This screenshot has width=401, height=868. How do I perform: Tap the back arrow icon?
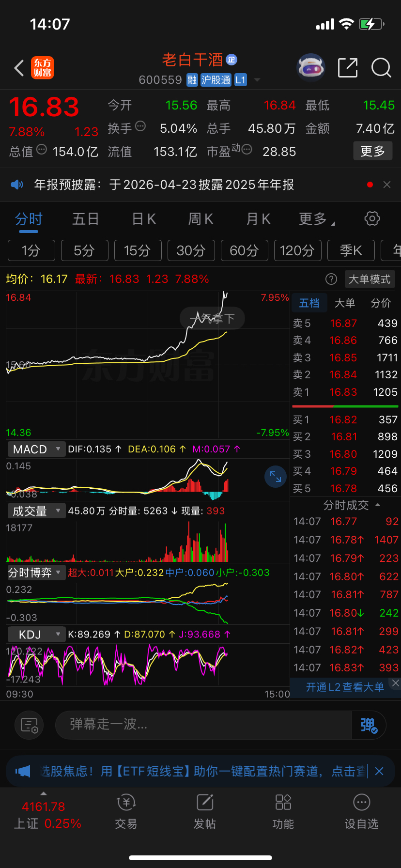pyautogui.click(x=19, y=68)
